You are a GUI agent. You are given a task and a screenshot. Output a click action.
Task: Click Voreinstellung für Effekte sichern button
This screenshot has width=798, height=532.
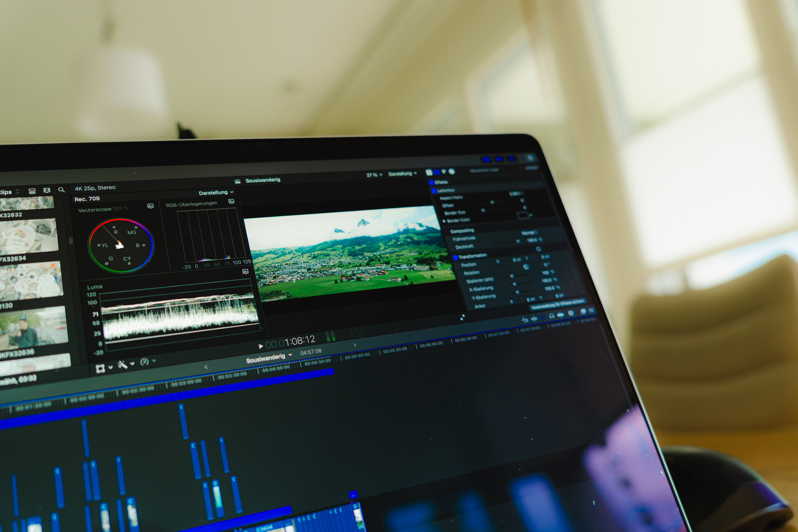558,304
